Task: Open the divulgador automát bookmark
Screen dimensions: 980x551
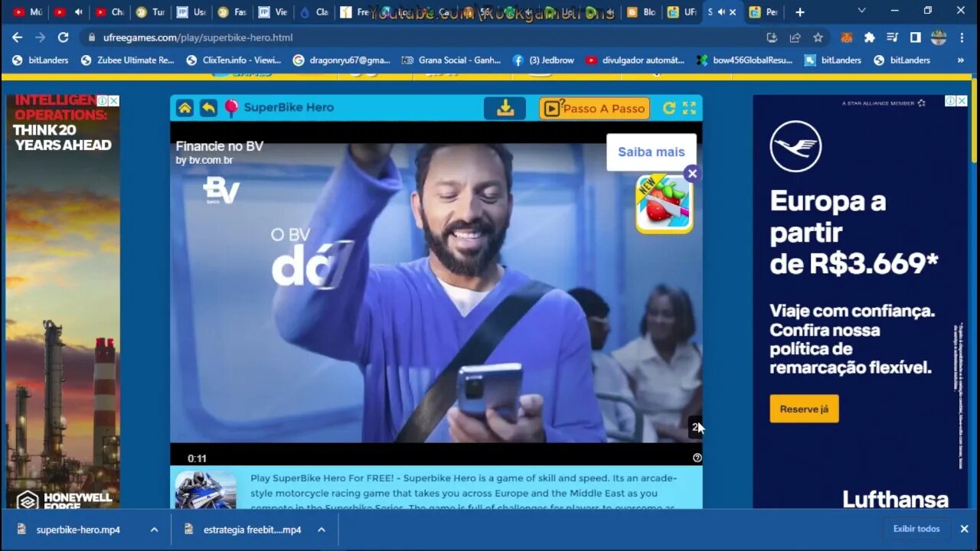Action: 635,60
